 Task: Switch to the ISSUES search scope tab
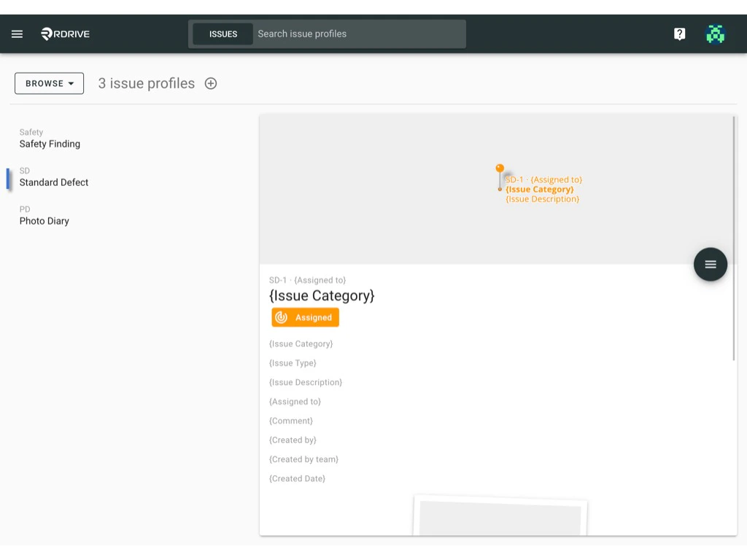222,34
